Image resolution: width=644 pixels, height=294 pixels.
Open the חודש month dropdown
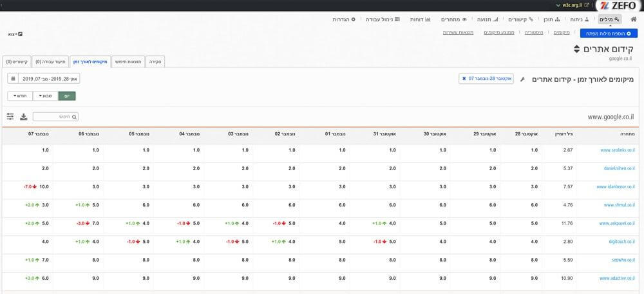(x=20, y=96)
